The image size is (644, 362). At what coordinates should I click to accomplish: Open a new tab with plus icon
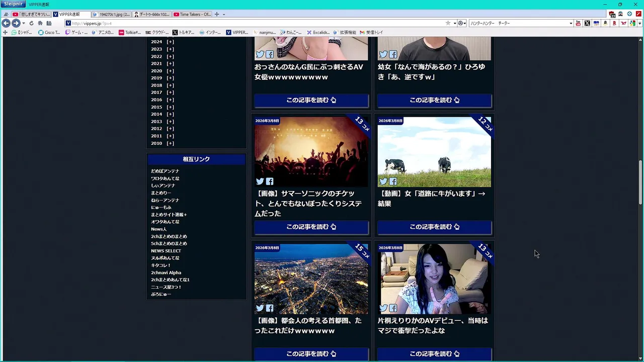pos(217,14)
